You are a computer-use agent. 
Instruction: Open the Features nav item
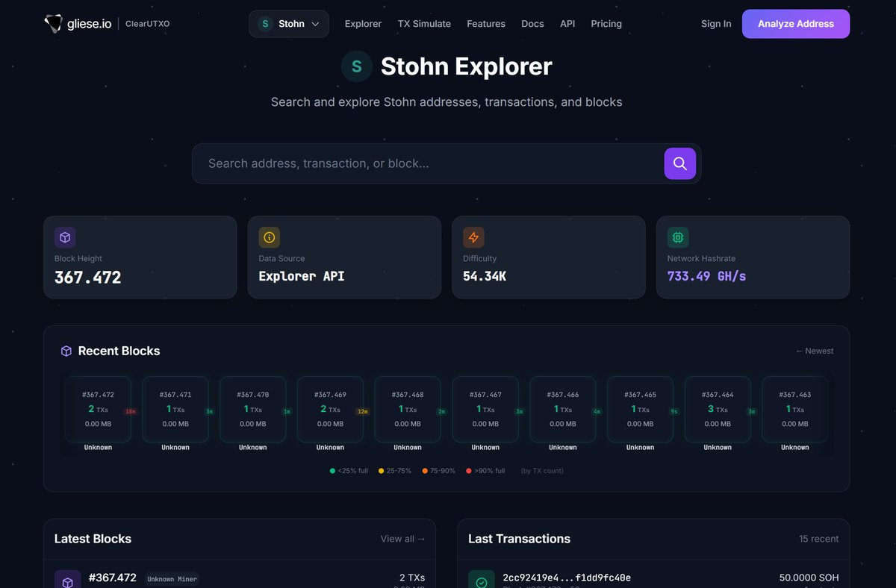[x=486, y=24]
